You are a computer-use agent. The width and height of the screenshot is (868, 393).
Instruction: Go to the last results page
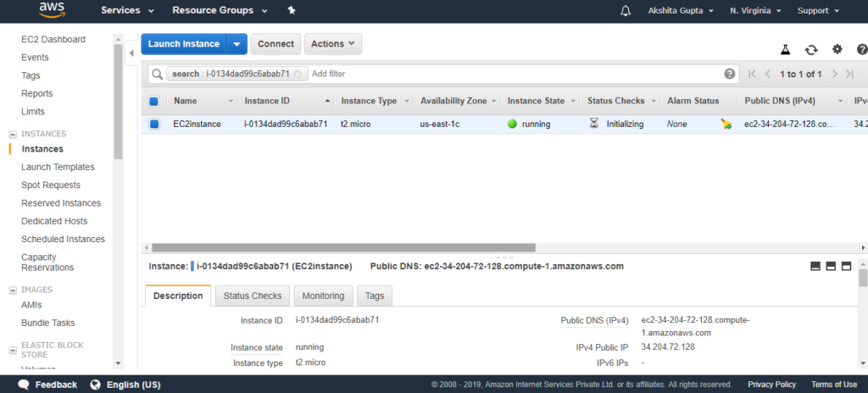pyautogui.click(x=849, y=74)
